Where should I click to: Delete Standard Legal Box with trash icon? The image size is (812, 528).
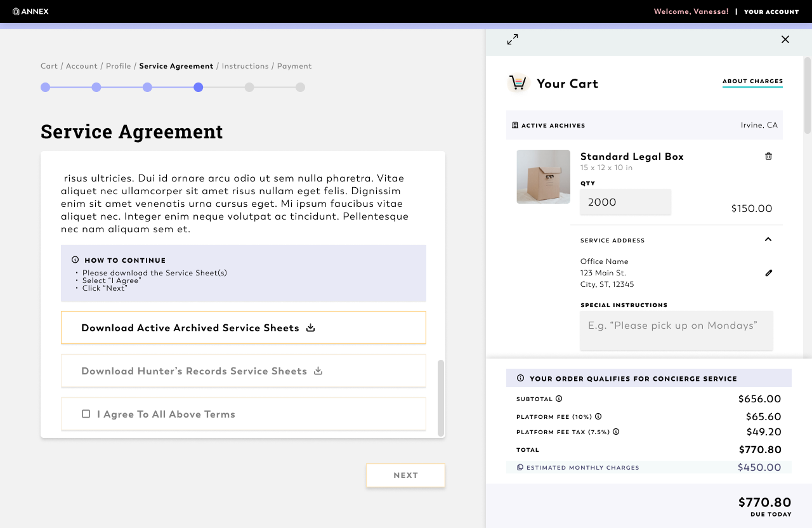click(x=768, y=156)
